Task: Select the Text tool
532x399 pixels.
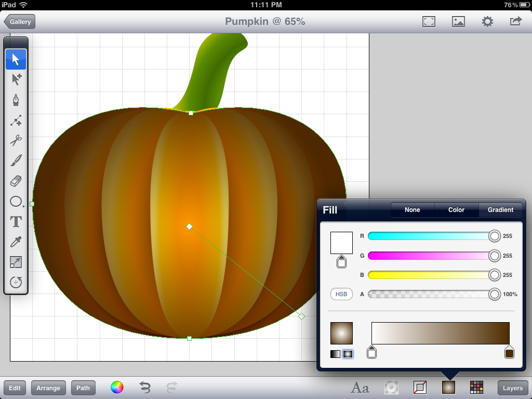Action: tap(16, 222)
